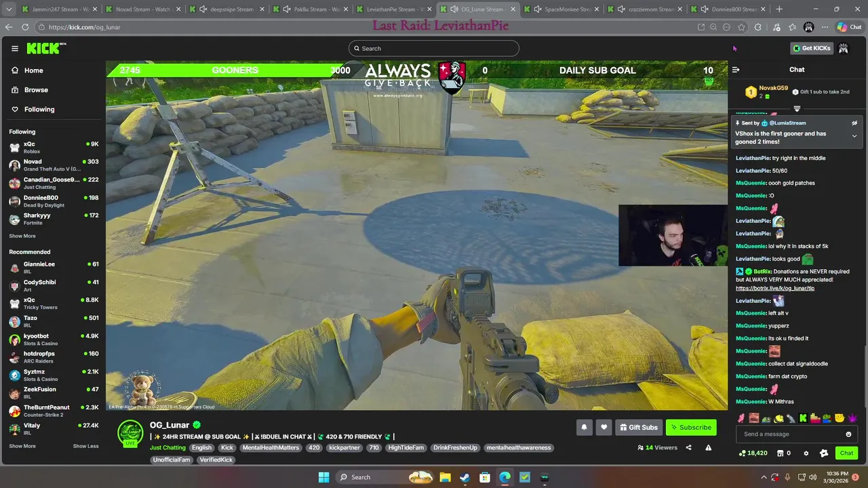Open Windows Start menu

point(323,477)
